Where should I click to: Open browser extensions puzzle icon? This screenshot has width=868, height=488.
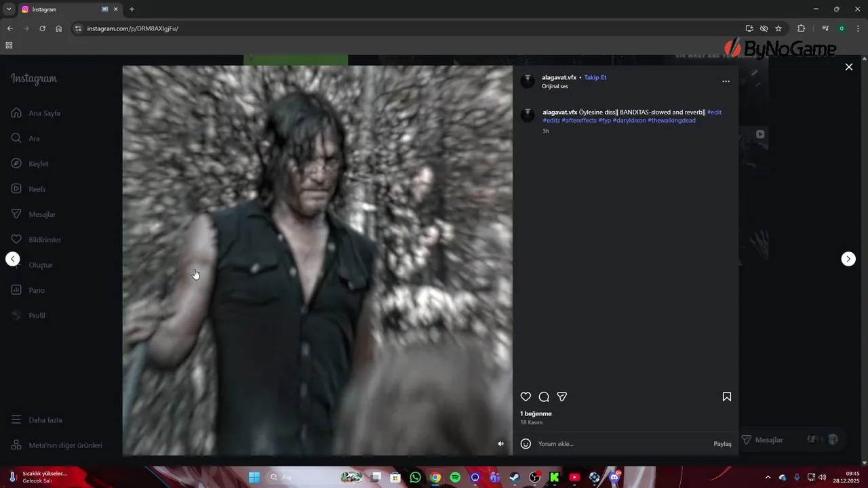801,28
